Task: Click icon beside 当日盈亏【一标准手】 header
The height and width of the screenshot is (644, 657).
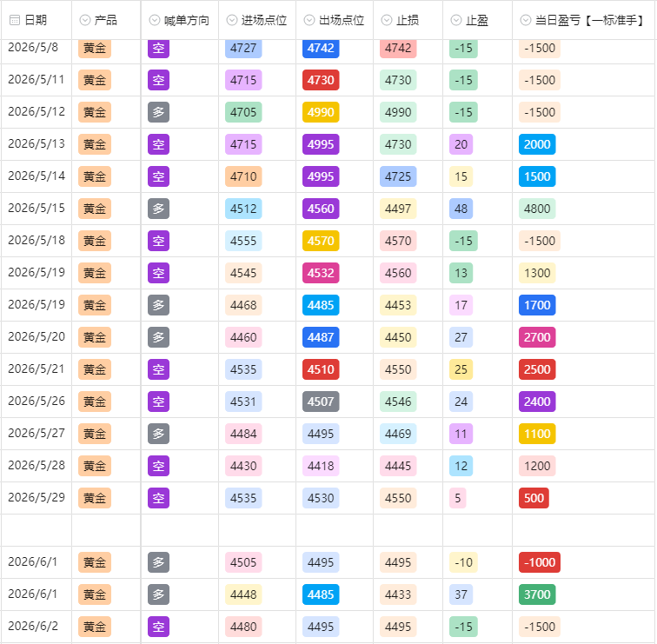Action: (526, 20)
